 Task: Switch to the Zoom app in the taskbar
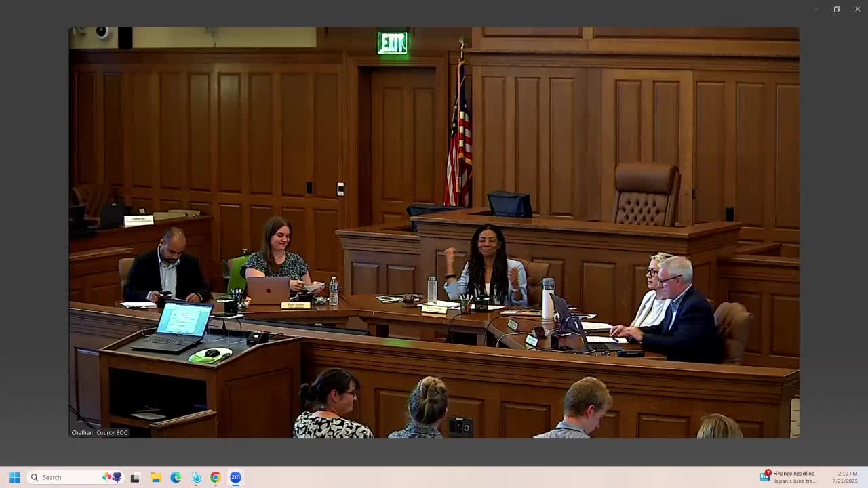click(x=235, y=477)
